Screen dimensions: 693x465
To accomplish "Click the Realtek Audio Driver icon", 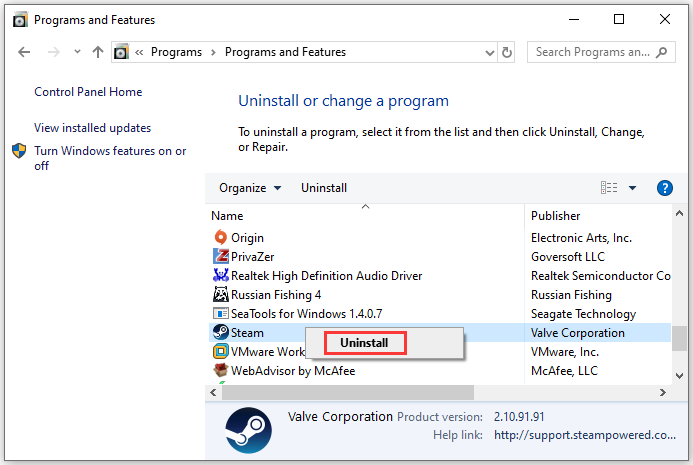I will point(221,275).
